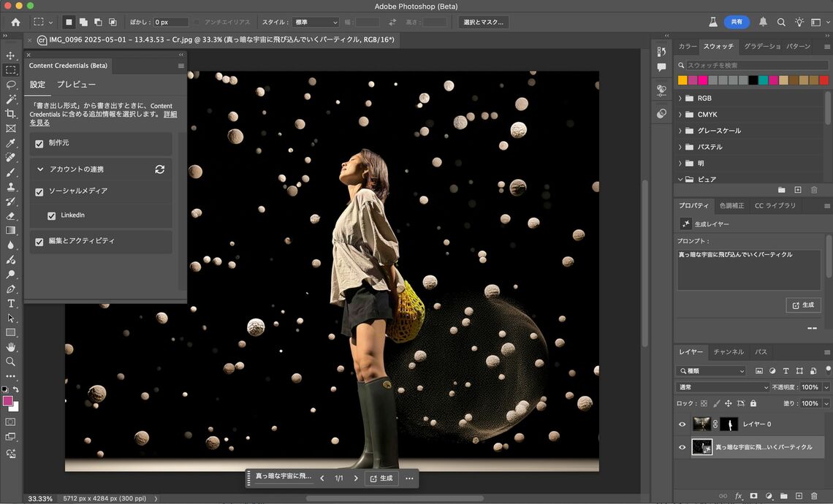This screenshot has width=833, height=504.
Task: Select the Spot Healing Brush tool
Action: 11,157
